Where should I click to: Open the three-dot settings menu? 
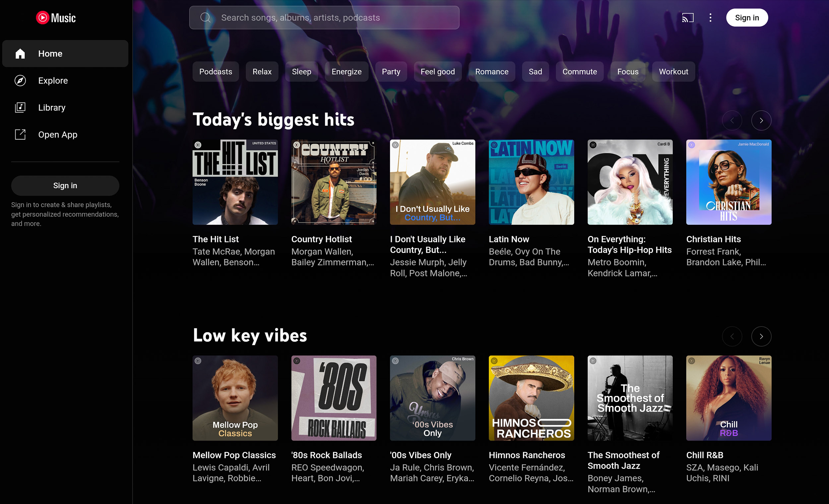(x=710, y=18)
